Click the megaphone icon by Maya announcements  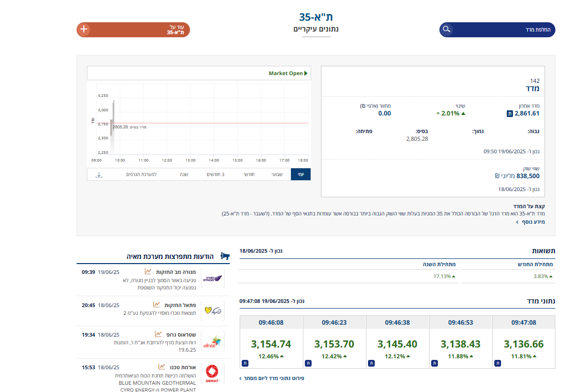tap(225, 256)
